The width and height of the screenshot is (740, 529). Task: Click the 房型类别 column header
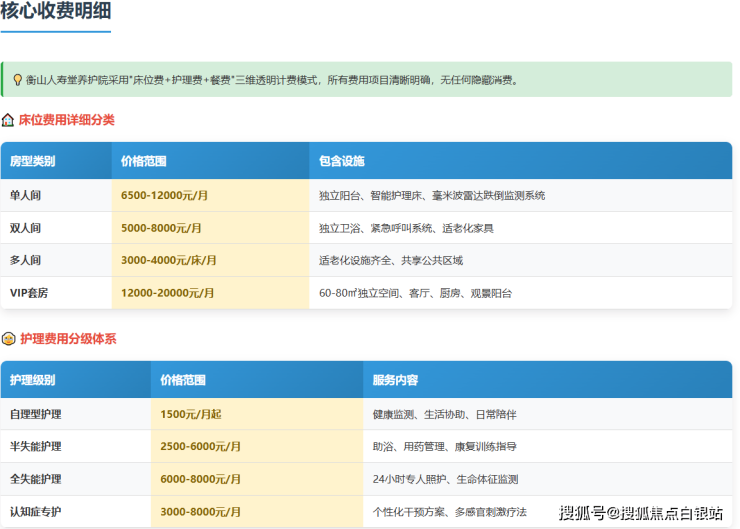pyautogui.click(x=32, y=161)
